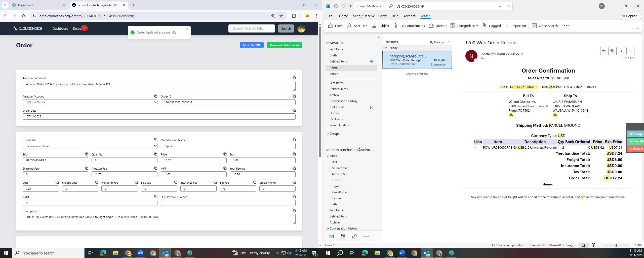This screenshot has height=258, width=644.
Task: Switch to Reading view in status bar
Action: click(593, 245)
